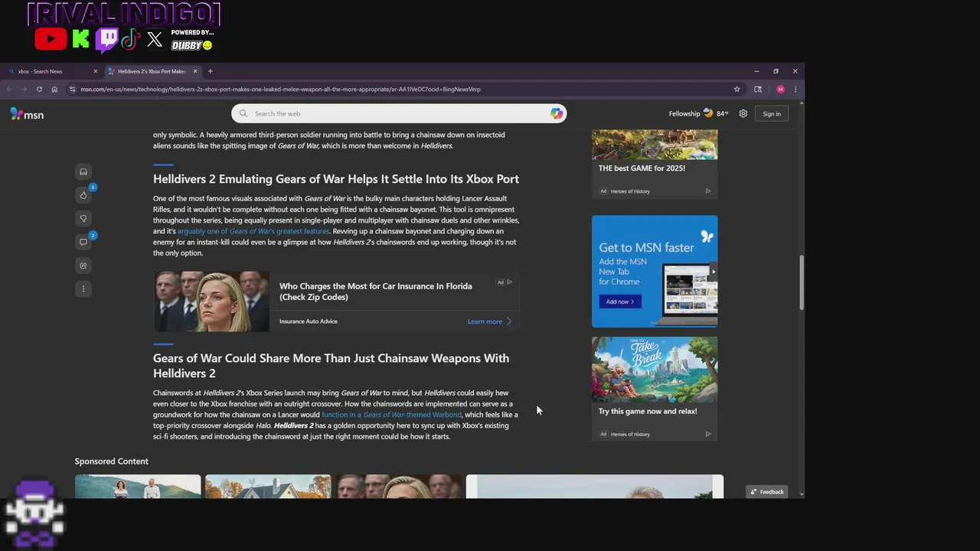The image size is (980, 551).
Task: Click the Fellowship weather widget
Action: click(698, 113)
